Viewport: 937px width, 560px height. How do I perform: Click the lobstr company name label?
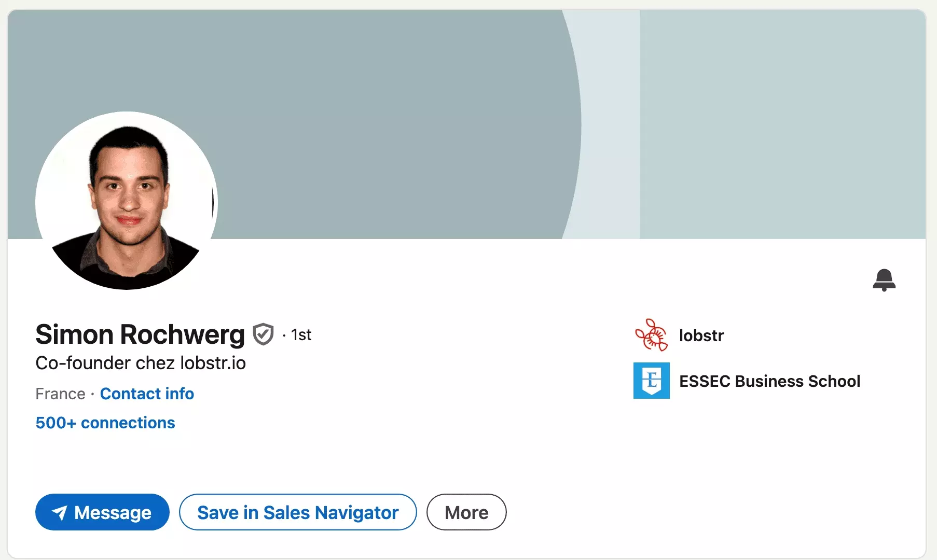pos(701,335)
